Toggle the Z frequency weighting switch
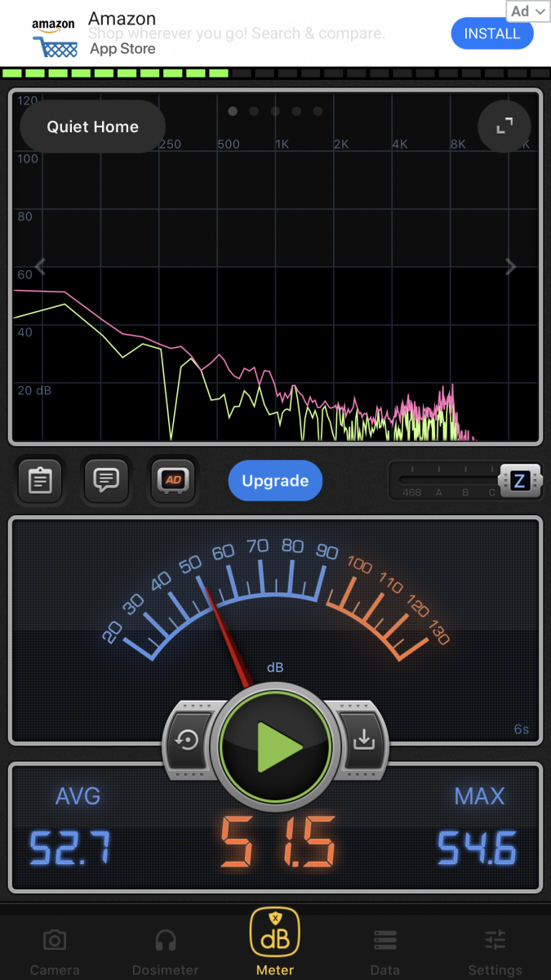This screenshot has height=980, width=551. pyautogui.click(x=519, y=481)
